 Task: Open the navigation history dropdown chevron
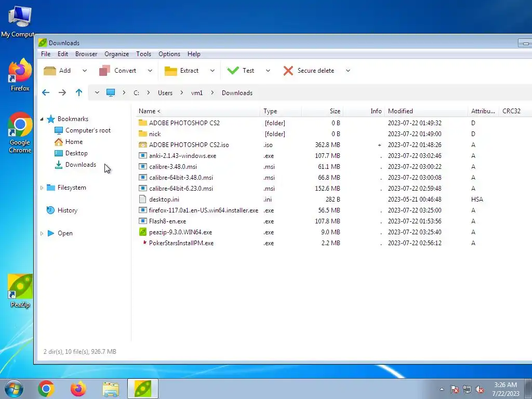point(97,92)
